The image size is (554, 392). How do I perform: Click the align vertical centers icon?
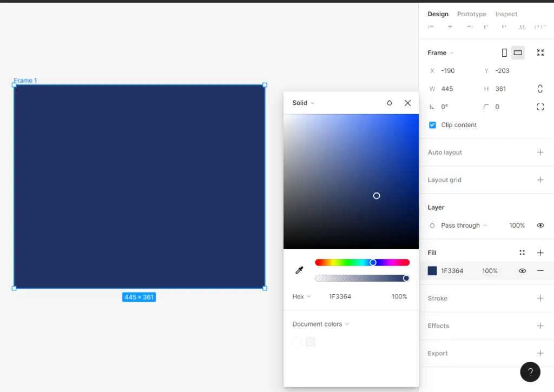point(504,27)
